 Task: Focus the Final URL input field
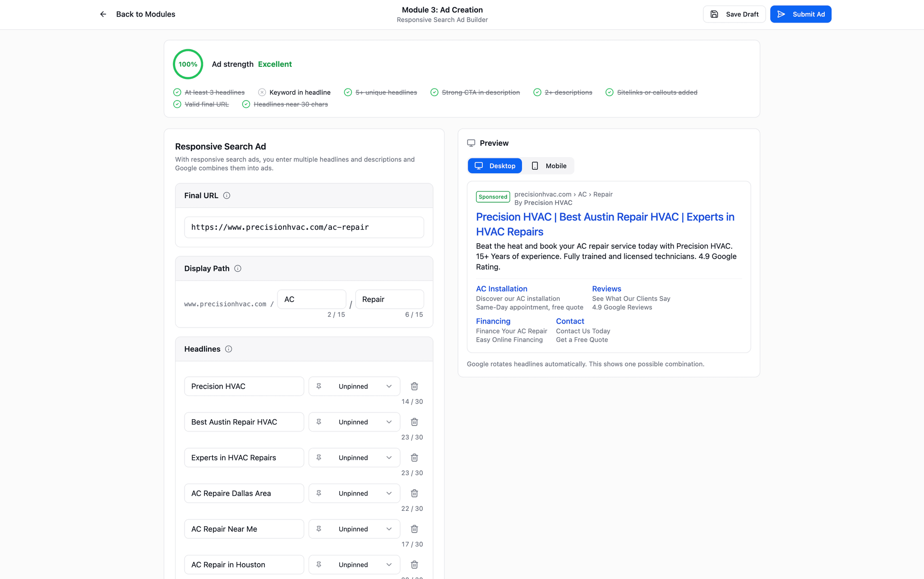pyautogui.click(x=304, y=227)
